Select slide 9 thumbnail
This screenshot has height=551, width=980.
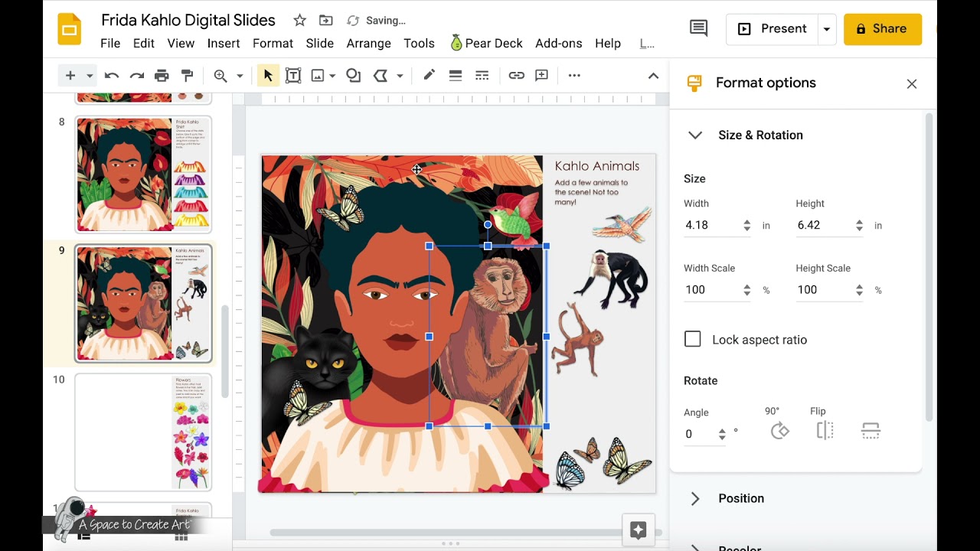(143, 303)
